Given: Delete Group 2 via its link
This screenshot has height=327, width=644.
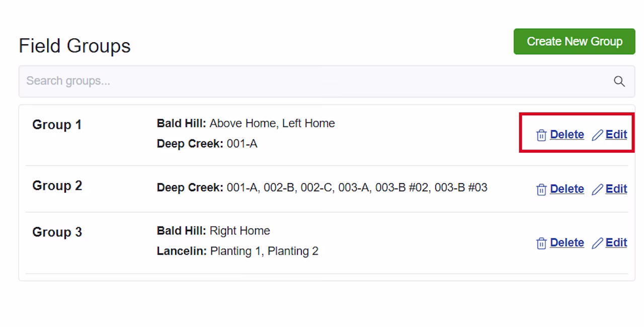Looking at the screenshot, I should tap(567, 189).
